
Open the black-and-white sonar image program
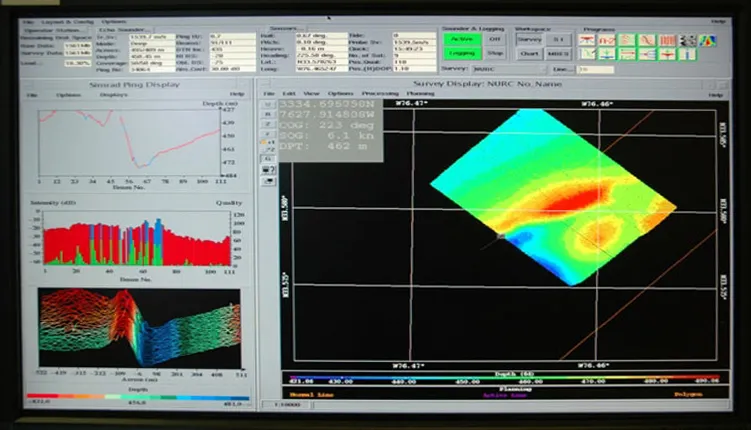tap(688, 40)
